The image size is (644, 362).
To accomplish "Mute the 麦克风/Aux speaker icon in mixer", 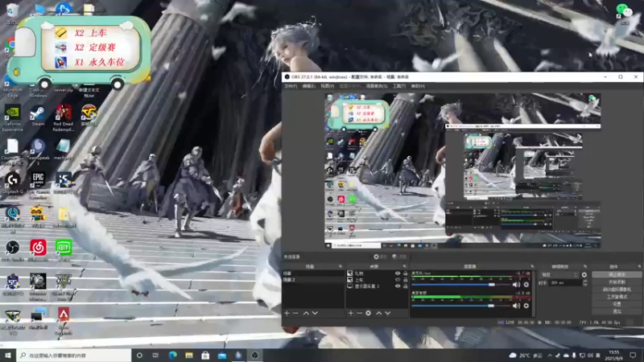I will (516, 285).
